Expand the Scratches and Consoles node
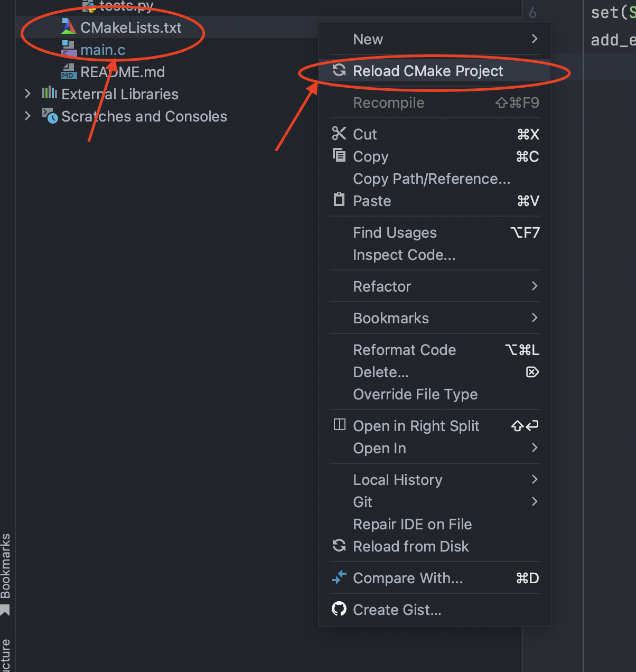The image size is (636, 672). (27, 116)
